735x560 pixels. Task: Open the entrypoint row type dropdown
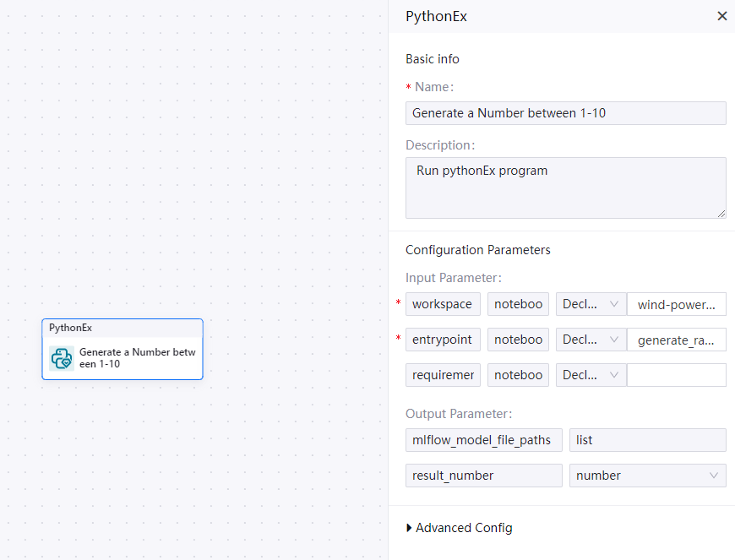(x=591, y=340)
